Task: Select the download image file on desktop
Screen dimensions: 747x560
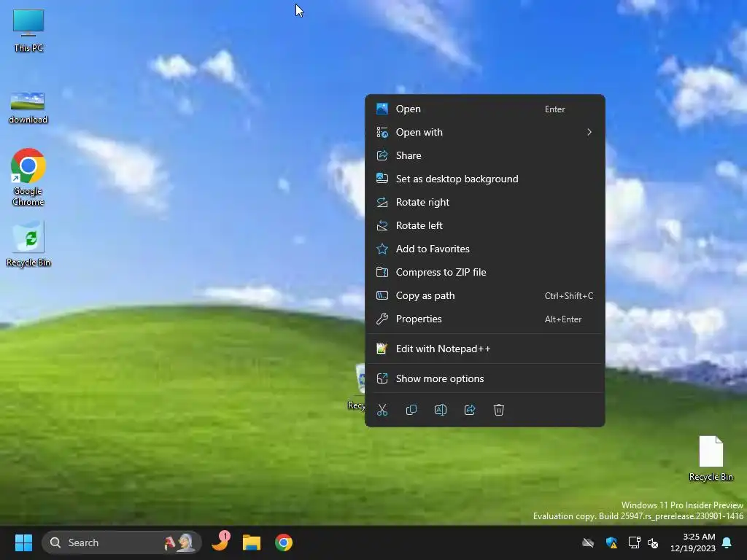Action: pyautogui.click(x=28, y=108)
